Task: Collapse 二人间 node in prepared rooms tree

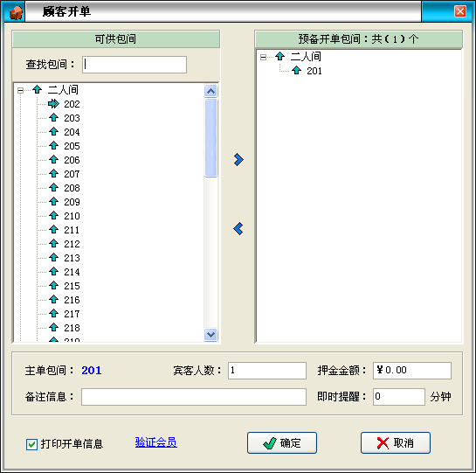Action: coord(263,57)
